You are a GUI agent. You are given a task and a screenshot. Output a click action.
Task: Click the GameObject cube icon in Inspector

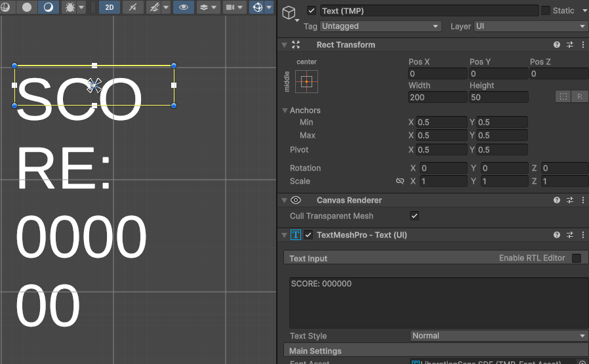(289, 12)
